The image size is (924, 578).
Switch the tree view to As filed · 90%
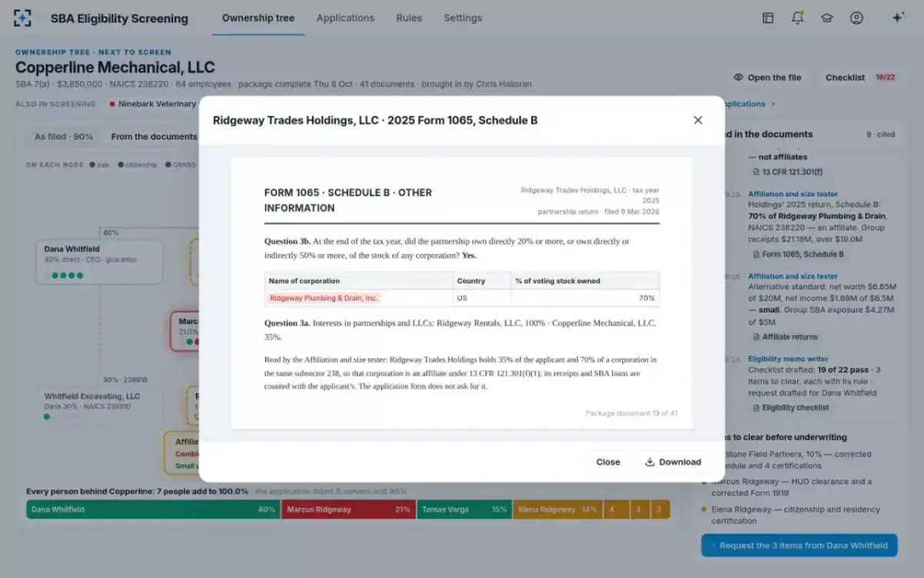point(64,136)
